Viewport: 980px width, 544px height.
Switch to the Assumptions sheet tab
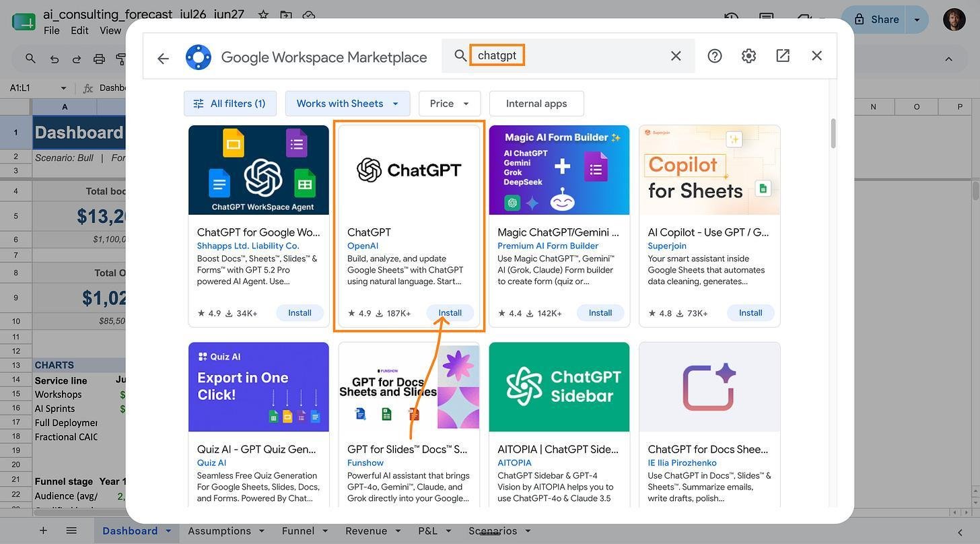pyautogui.click(x=219, y=531)
